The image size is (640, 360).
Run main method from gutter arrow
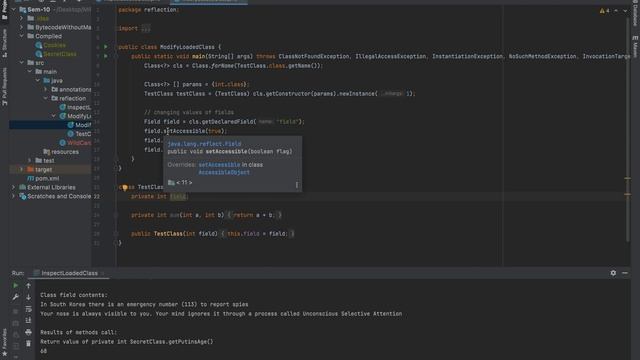(x=106, y=56)
